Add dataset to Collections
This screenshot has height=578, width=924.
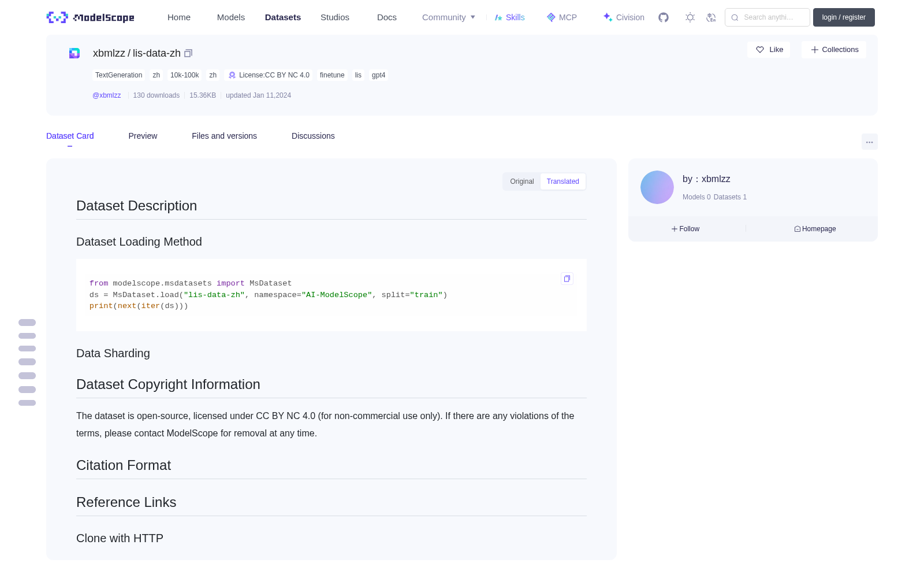pyautogui.click(x=834, y=50)
